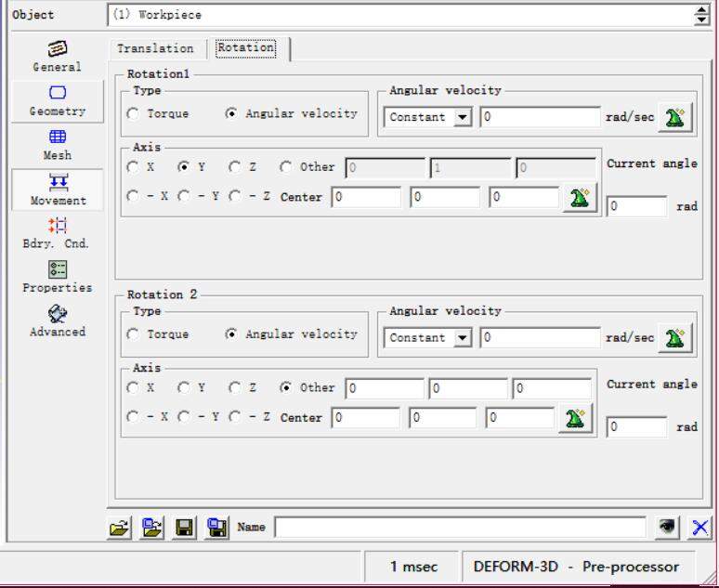This screenshot has height=588, width=719.
Task: Open the Properties section
Action: pos(57,276)
